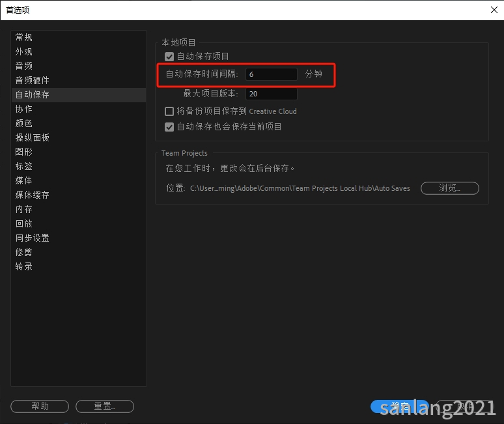Click the 自动保存时间间隔 label
Viewport: 504px width, 424px height.
202,74
